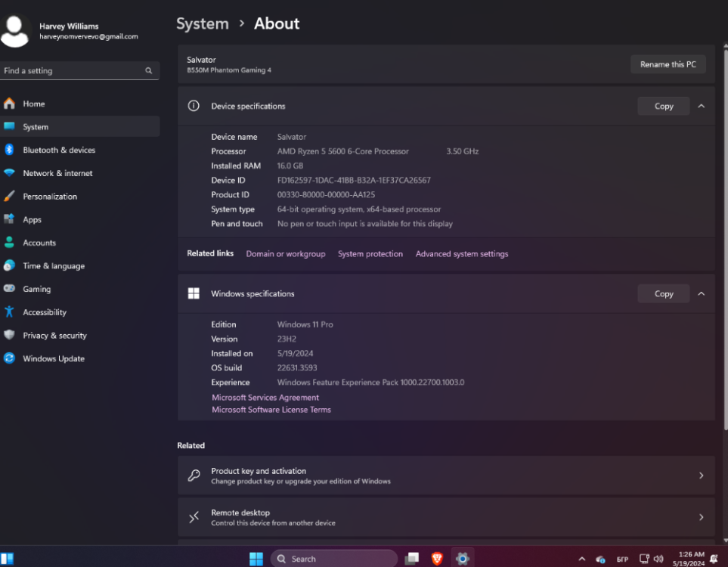Open Domain or workgroup link
The image size is (728, 567).
click(286, 254)
